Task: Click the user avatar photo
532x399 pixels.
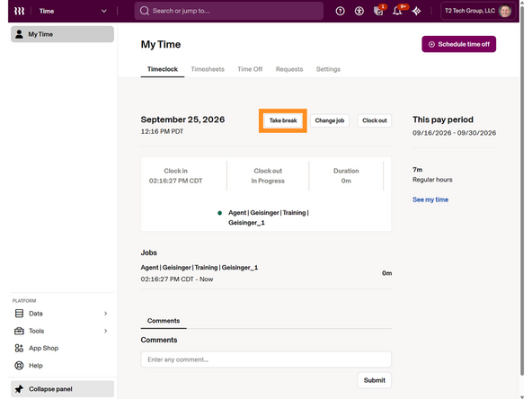Action: coord(505,11)
